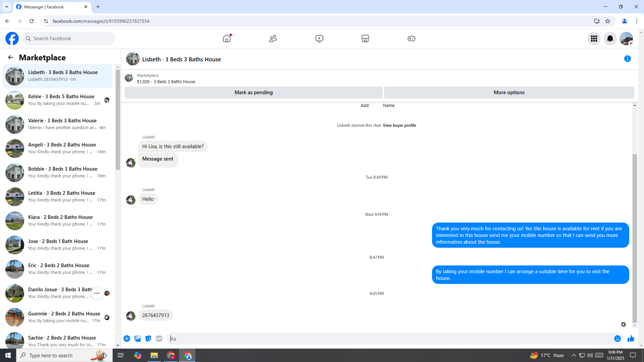Bookmark this page with the star icon

point(608,21)
